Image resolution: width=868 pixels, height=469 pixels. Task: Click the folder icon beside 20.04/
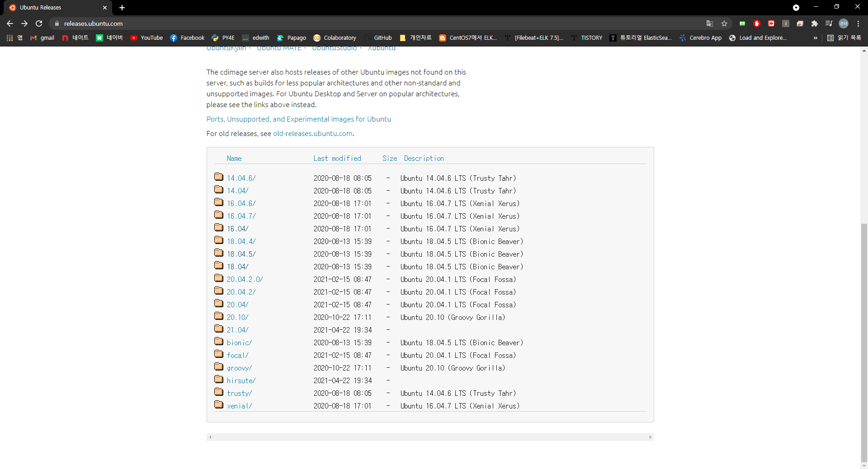tap(219, 303)
